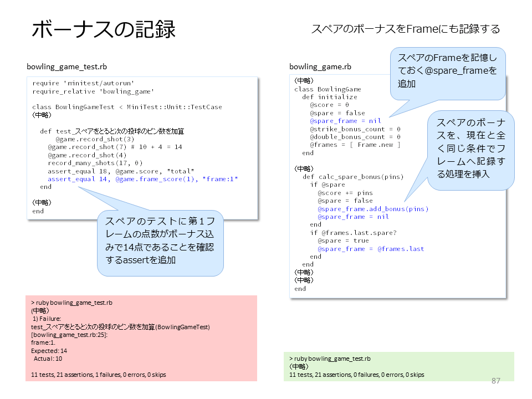Click the @spare_frame = nil line in initialize
The height and width of the screenshot is (399, 532).
pos(345,121)
